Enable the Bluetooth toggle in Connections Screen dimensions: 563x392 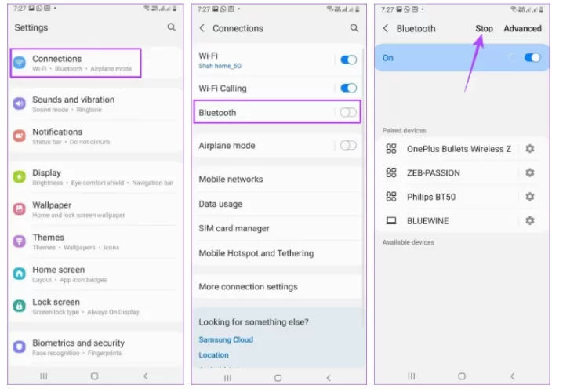(x=348, y=113)
